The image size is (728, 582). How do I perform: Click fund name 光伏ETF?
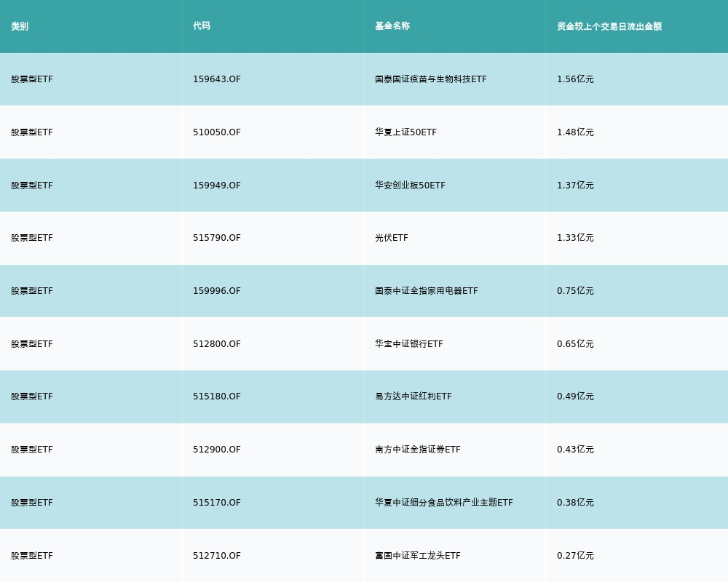click(x=392, y=238)
